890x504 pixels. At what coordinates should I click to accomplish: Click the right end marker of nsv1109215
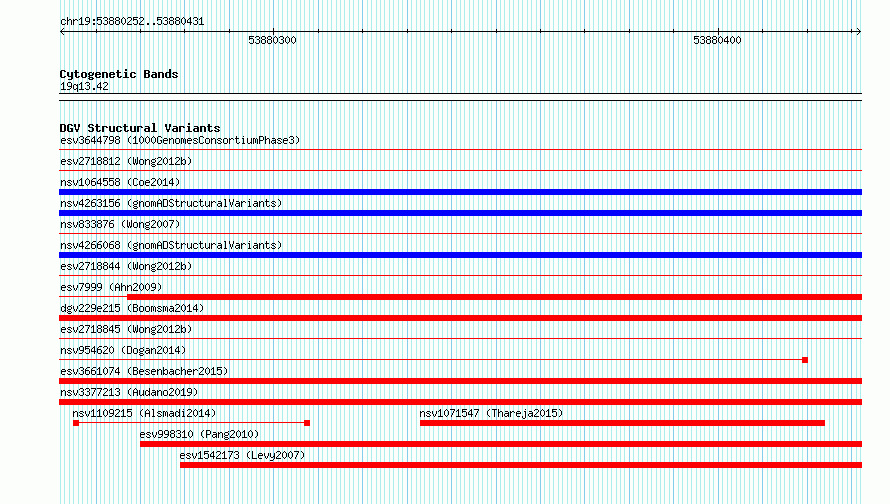tap(307, 423)
